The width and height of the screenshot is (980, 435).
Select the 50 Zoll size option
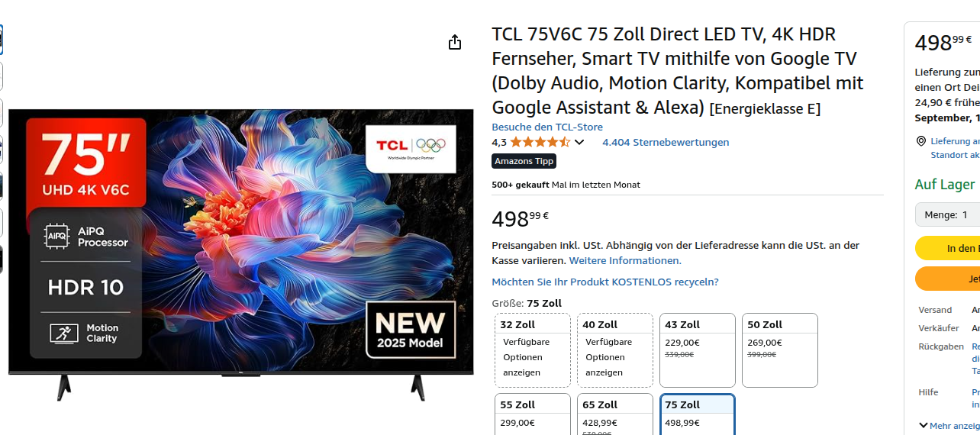click(780, 350)
